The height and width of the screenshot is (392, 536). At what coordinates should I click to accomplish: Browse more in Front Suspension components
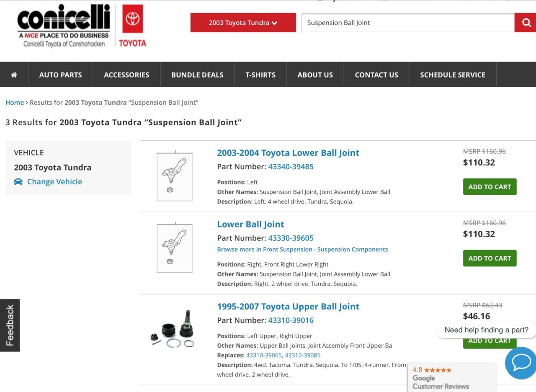click(302, 250)
